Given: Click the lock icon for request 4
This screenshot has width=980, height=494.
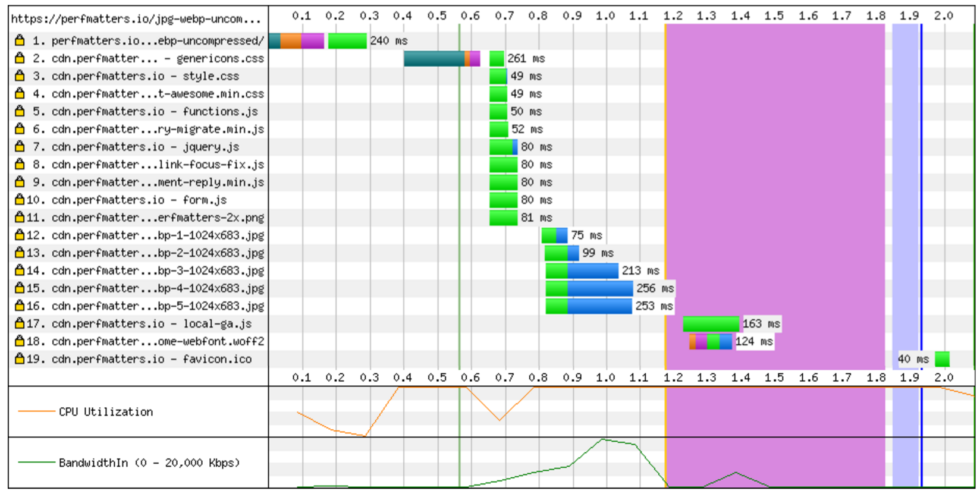Looking at the screenshot, I should tap(20, 93).
